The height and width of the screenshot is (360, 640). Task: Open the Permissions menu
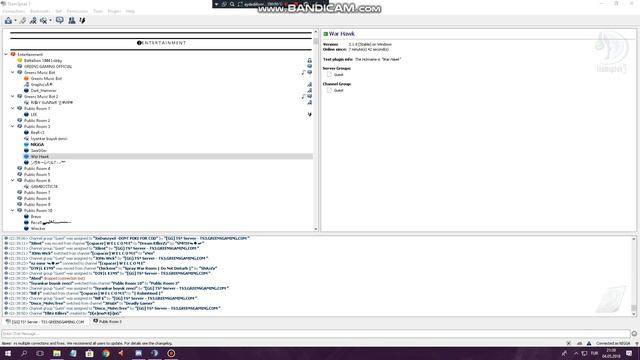77,11
